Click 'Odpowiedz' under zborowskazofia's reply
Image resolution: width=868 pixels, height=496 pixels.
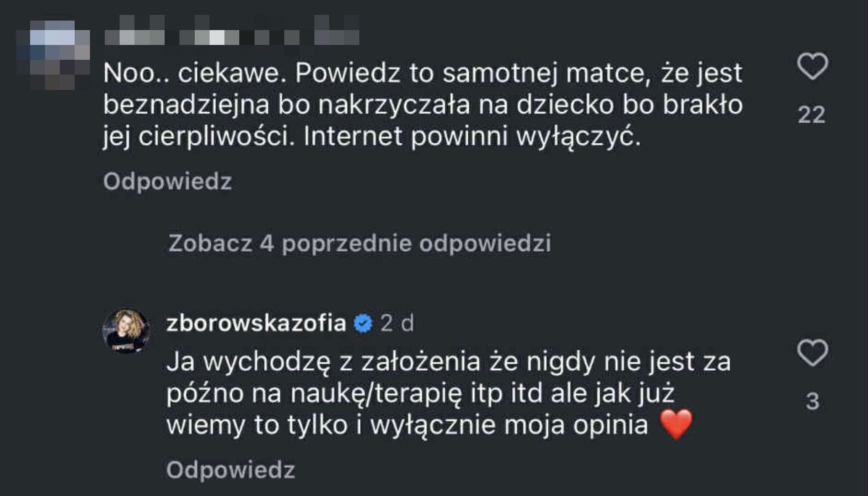tap(230, 470)
